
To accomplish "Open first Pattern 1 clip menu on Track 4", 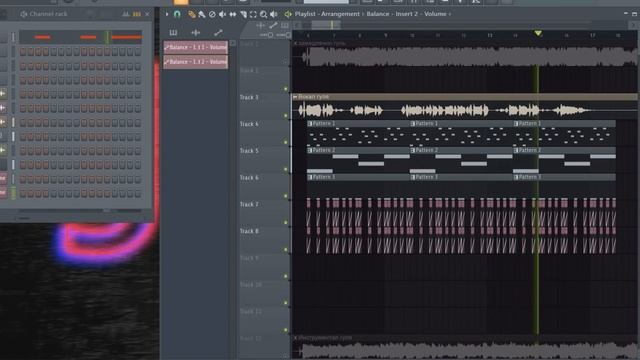I will click(x=310, y=124).
